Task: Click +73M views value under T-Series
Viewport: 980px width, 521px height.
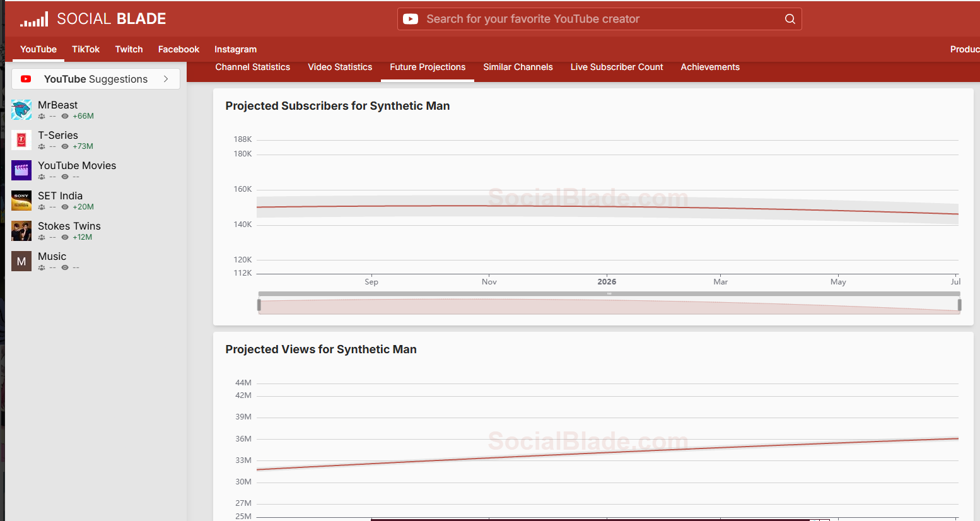Action: pyautogui.click(x=83, y=146)
